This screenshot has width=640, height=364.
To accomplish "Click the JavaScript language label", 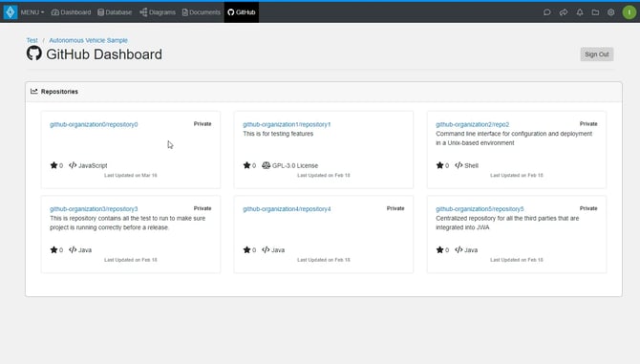I will click(x=93, y=165).
